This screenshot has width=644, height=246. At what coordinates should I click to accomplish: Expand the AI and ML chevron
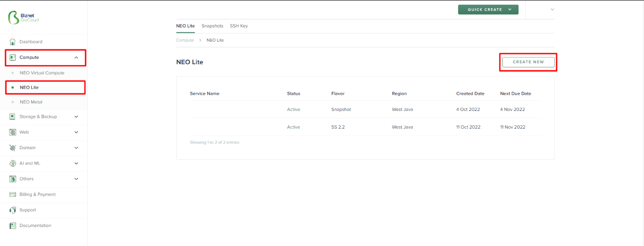click(x=76, y=163)
